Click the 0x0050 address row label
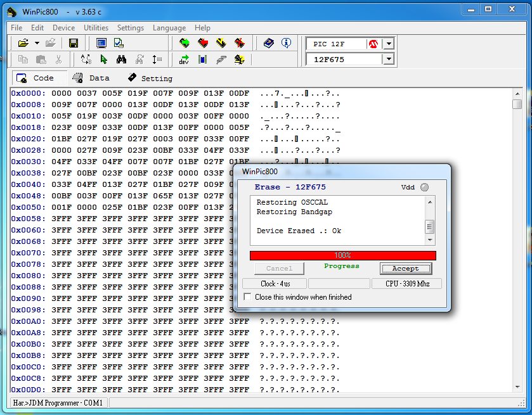 tap(28, 207)
